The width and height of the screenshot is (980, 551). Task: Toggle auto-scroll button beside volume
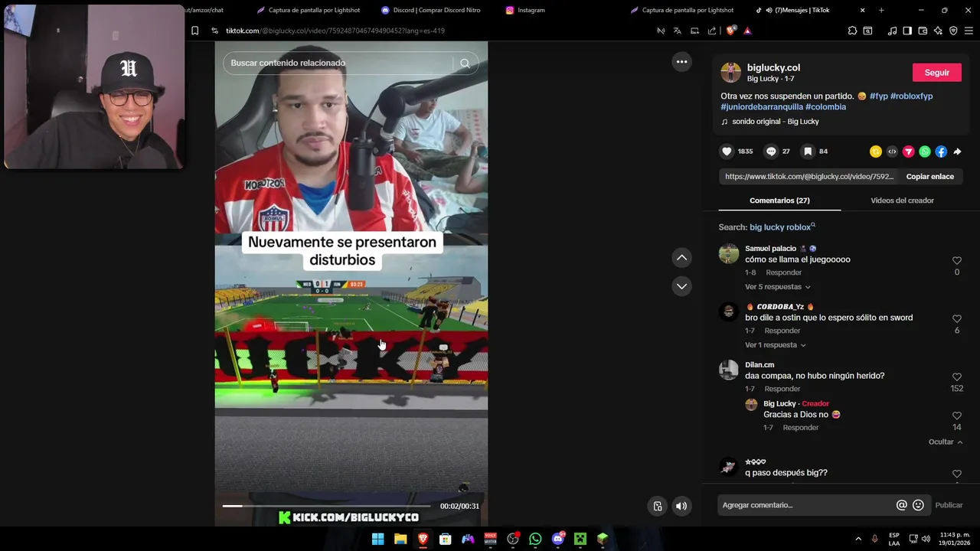coord(657,506)
